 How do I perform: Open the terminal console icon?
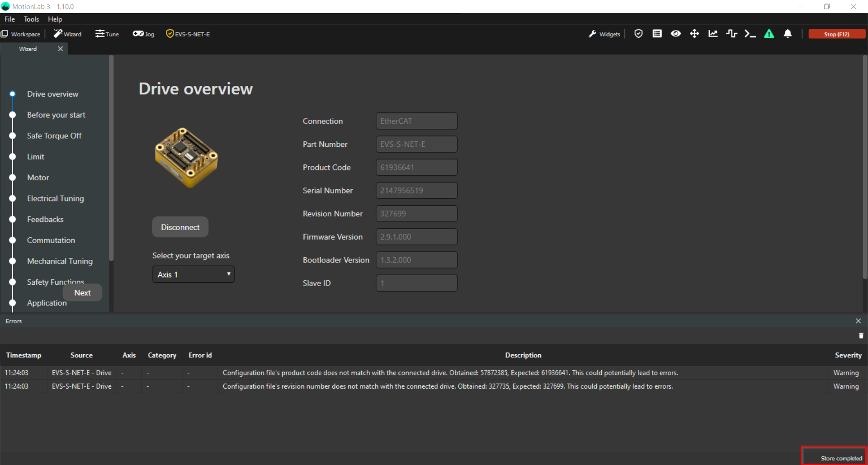750,34
